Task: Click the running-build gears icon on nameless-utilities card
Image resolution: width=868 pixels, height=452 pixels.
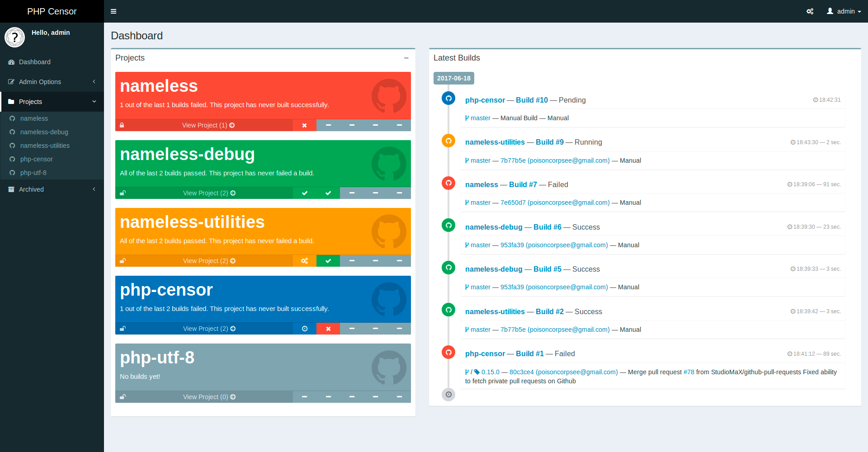Action: (305, 261)
